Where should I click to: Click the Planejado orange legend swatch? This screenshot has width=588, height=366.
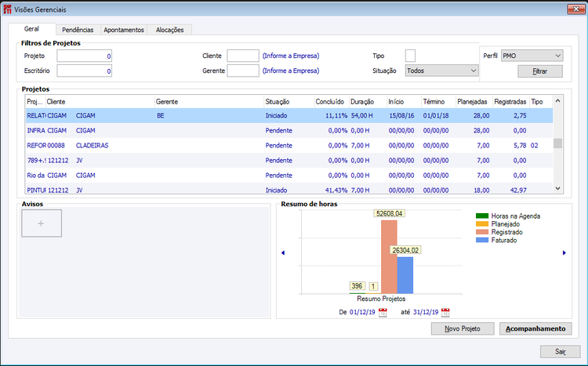tap(482, 224)
